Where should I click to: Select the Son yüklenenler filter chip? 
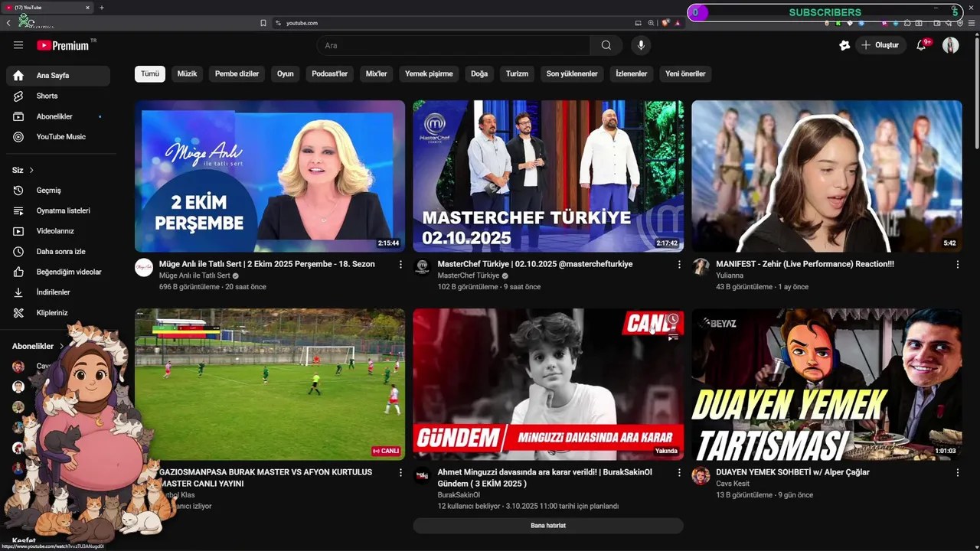tap(572, 73)
